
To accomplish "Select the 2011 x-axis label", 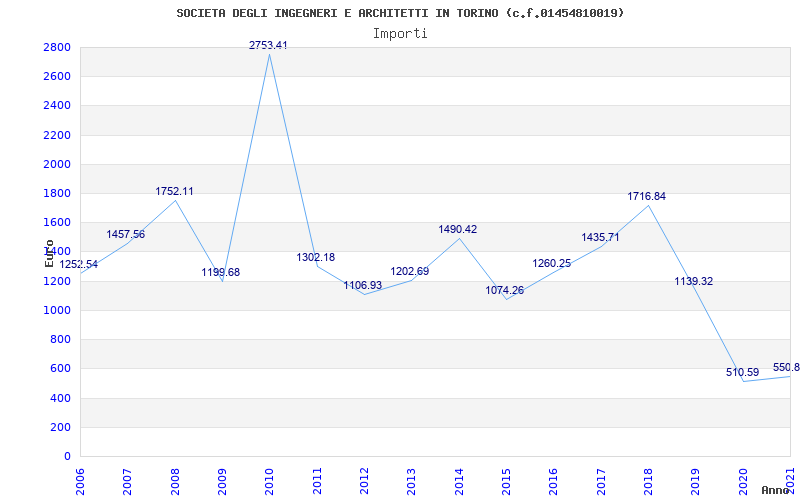I will [317, 481].
